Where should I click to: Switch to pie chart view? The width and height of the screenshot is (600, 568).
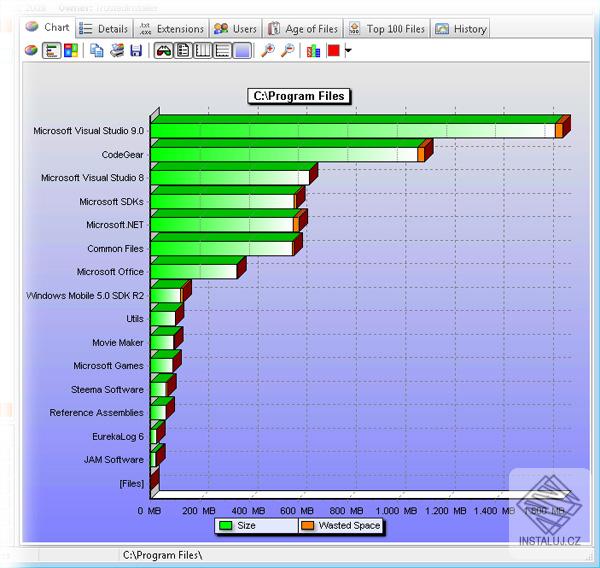point(31,50)
